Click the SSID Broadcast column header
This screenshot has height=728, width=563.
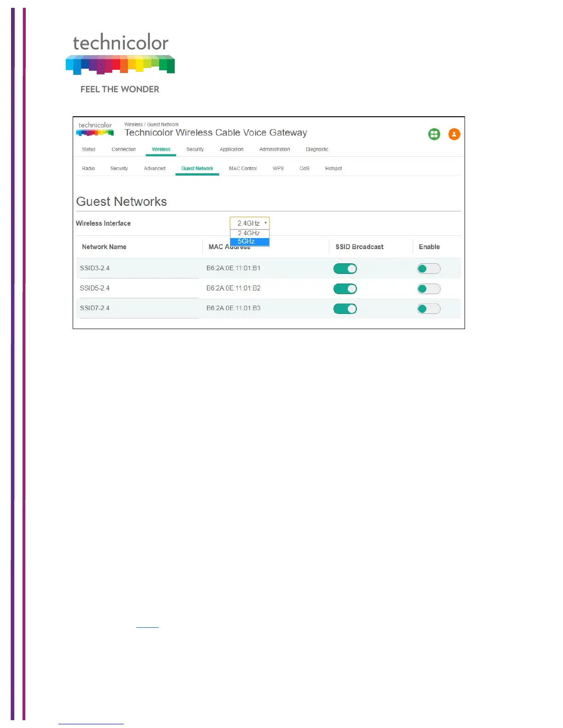coord(359,247)
